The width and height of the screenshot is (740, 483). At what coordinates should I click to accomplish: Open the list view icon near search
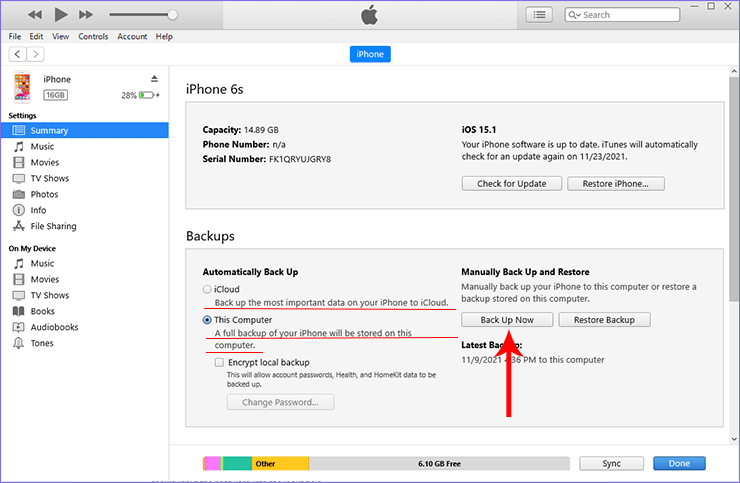point(539,15)
